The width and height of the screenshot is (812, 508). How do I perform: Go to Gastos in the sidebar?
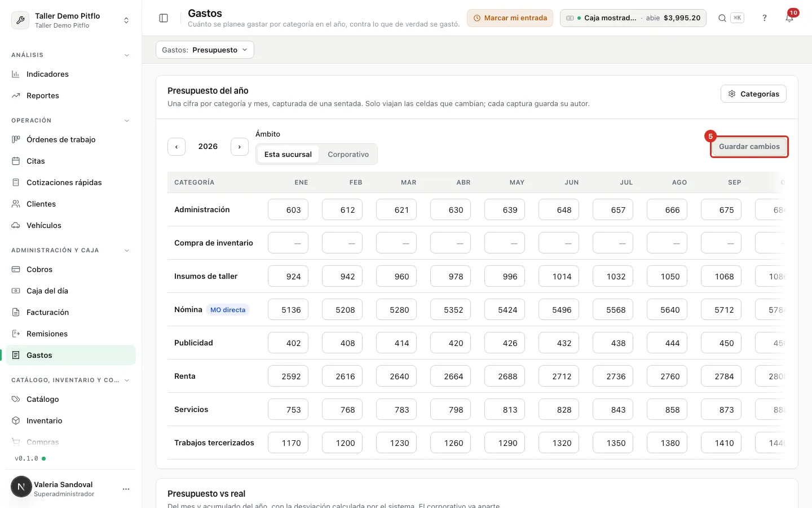pos(71,355)
